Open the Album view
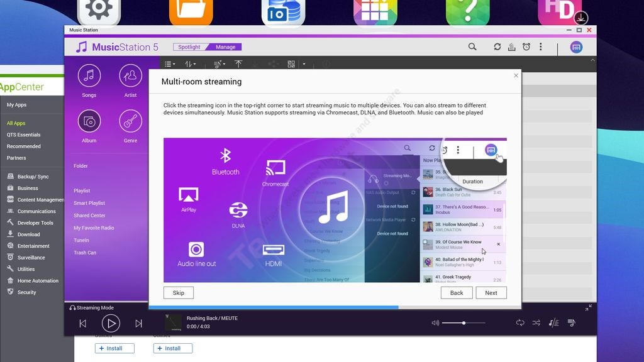Viewport: 644px width, 362px height. coord(89,121)
